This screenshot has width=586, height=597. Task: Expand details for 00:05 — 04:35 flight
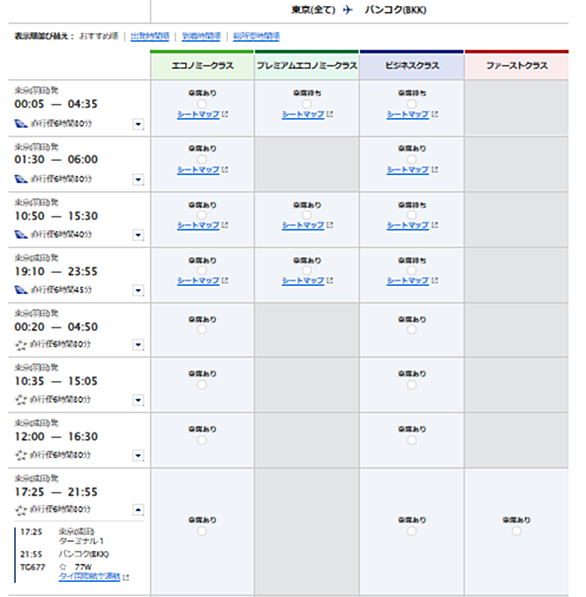(138, 124)
